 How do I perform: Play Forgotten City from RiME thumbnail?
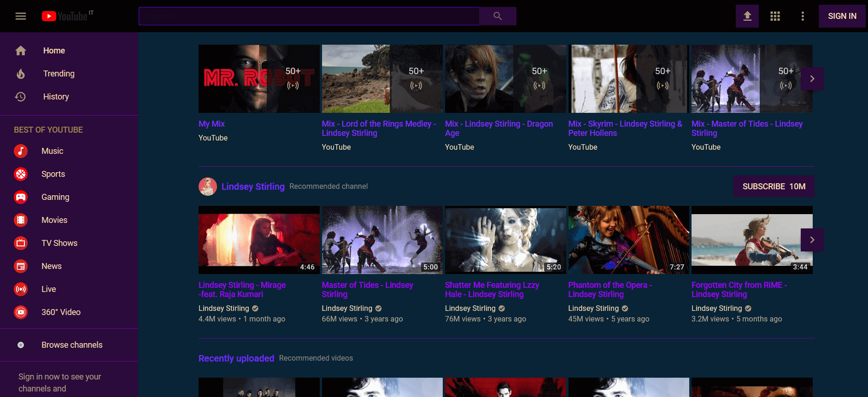pyautogui.click(x=752, y=240)
